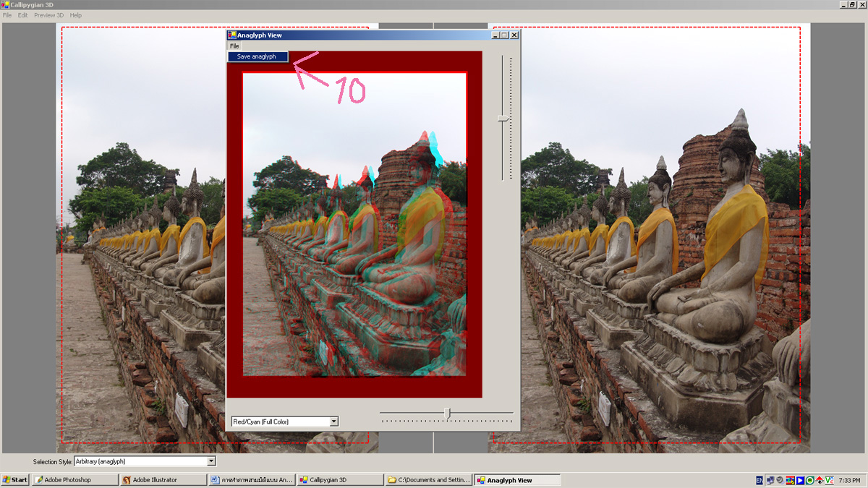Image resolution: width=868 pixels, height=488 pixels.
Task: Open the File menu in Anaglyph View
Action: [234, 46]
